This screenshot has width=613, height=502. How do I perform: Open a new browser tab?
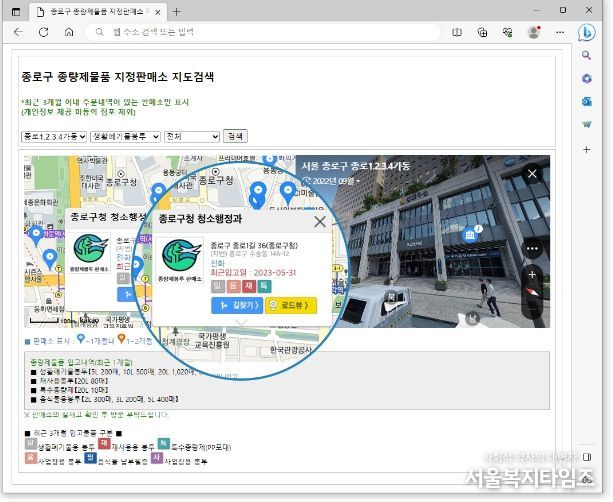(x=176, y=12)
